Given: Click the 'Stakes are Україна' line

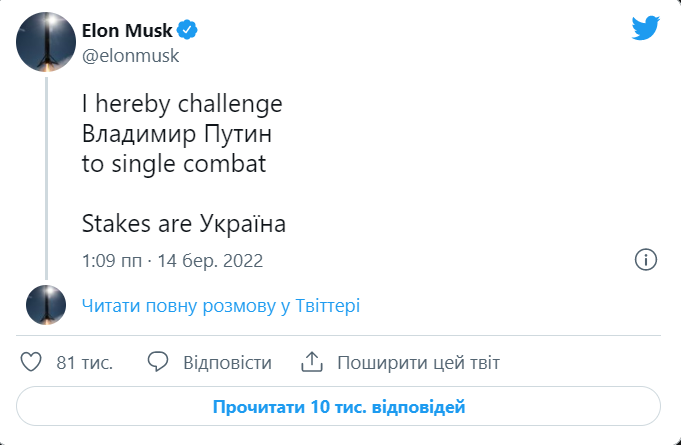Looking at the screenshot, I should (x=184, y=223).
